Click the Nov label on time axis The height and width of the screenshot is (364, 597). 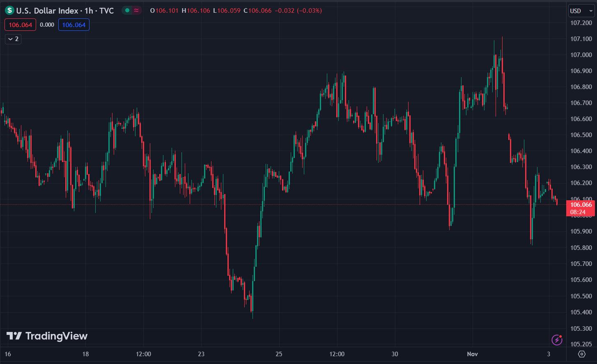pyautogui.click(x=472, y=354)
